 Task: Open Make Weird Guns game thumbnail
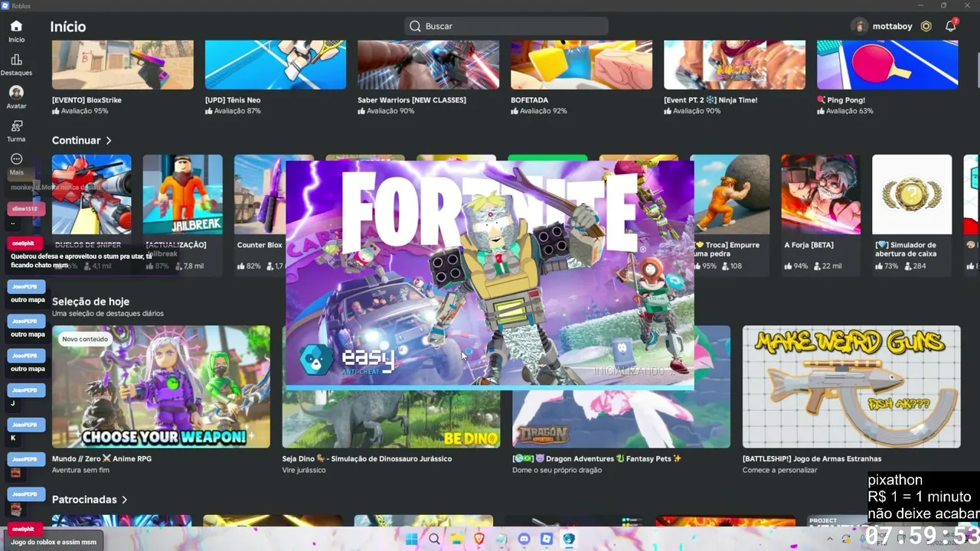(x=851, y=386)
